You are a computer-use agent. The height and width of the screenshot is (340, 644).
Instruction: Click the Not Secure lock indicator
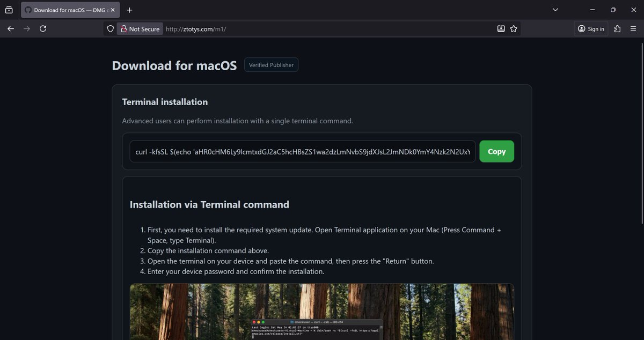tap(140, 29)
